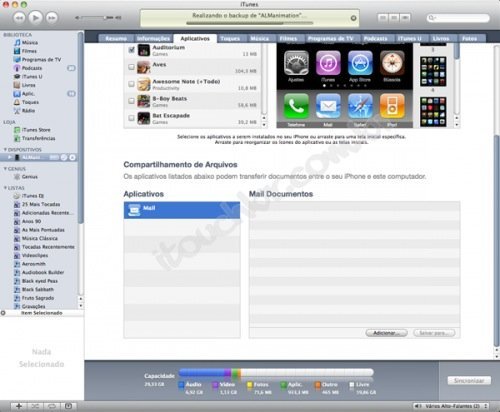Viewport: 500px width, 412px height.
Task: Open Aplic. in the library sidebar
Action: 28,94
